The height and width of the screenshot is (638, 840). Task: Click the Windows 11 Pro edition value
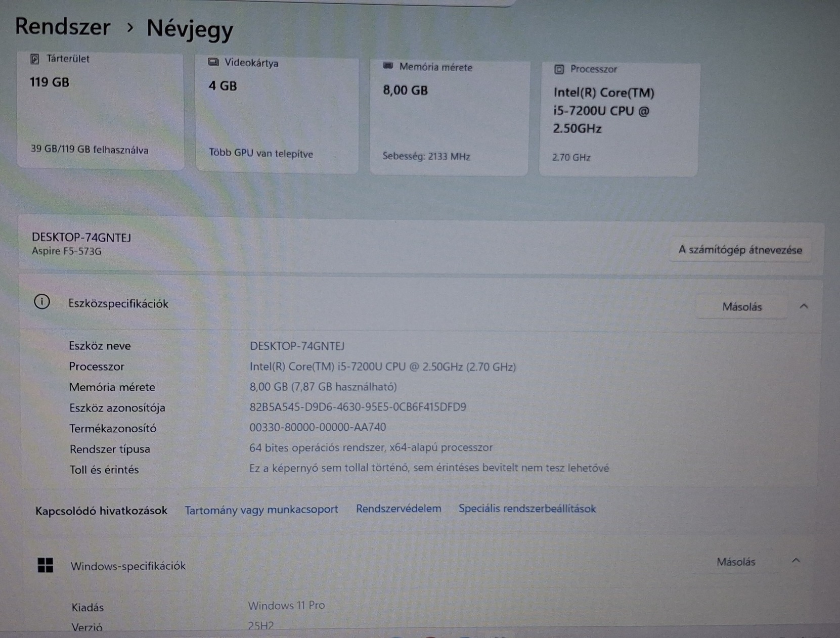[x=286, y=605]
